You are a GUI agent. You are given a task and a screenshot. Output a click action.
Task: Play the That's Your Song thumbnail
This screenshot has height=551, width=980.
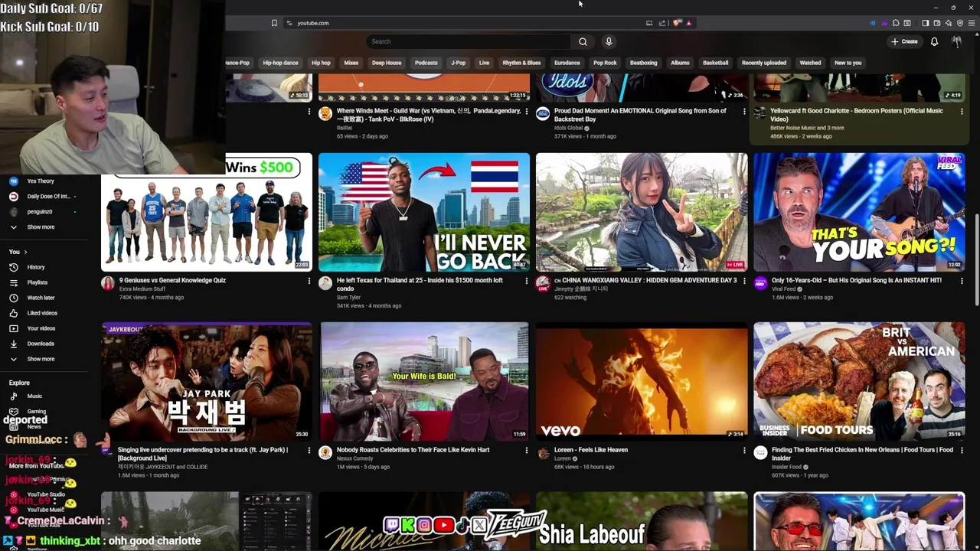tap(859, 212)
